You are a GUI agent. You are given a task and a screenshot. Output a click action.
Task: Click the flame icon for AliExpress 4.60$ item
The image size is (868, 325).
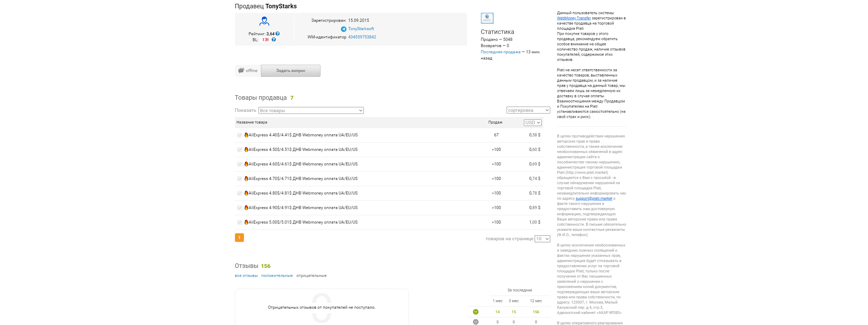pos(246,164)
